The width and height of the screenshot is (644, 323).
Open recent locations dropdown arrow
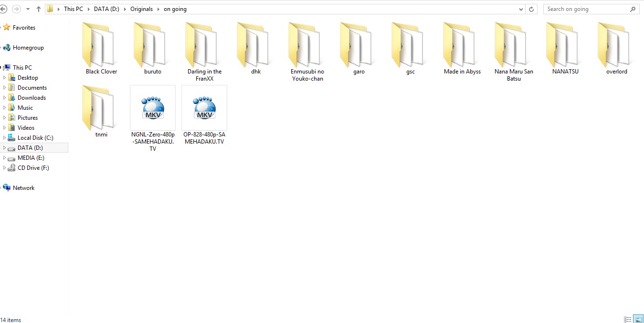click(28, 9)
